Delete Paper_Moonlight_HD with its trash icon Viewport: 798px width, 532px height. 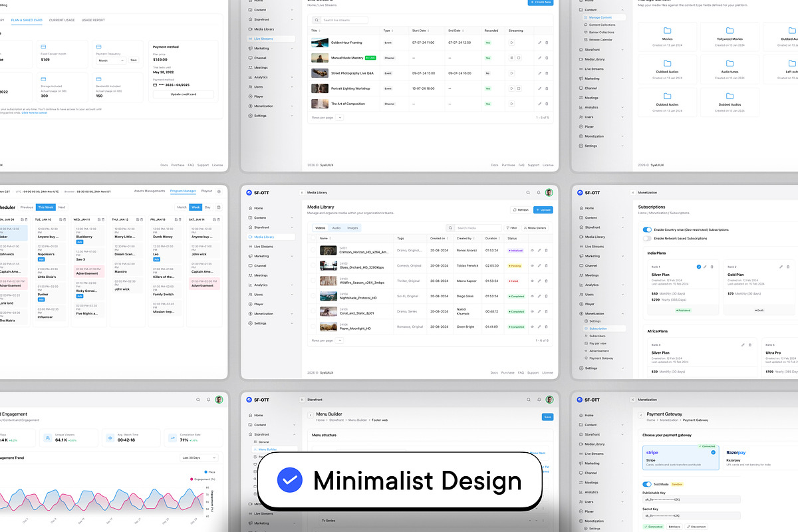(546, 327)
